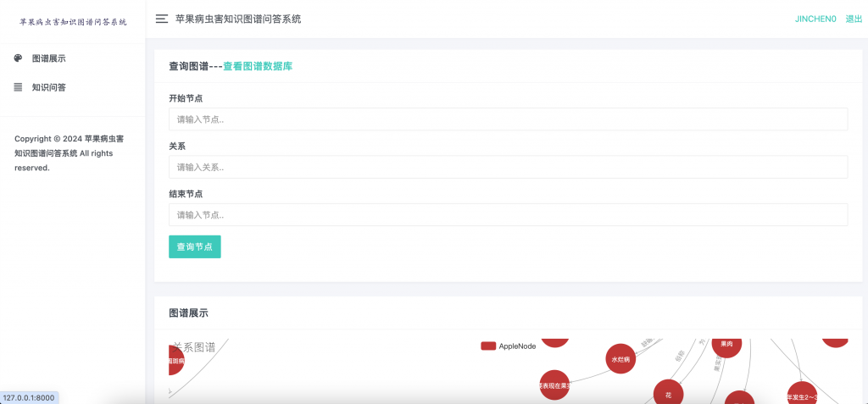
Task: Select the 表现在果实 graph node
Action: pos(554,385)
